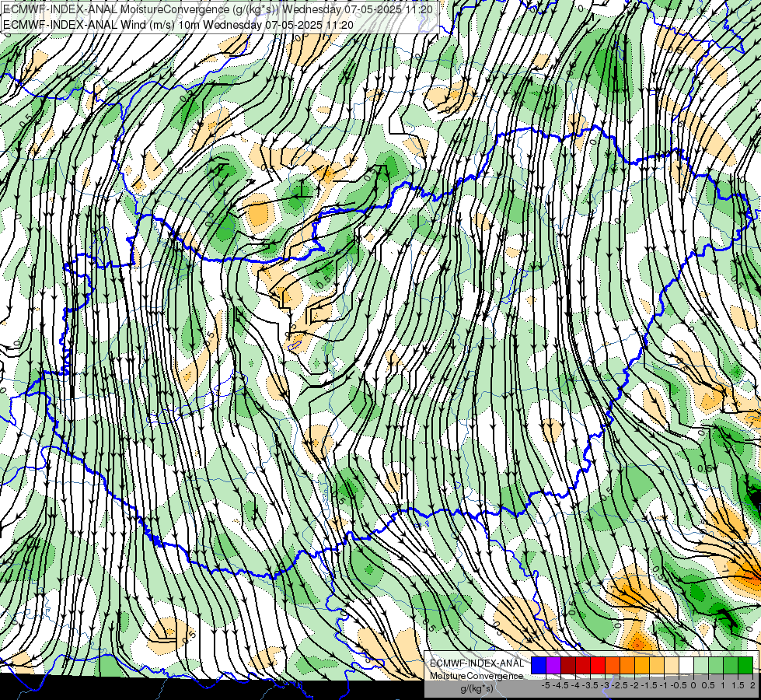Click the -1.5 tick label in legend
The image size is (761, 700).
coord(649,685)
